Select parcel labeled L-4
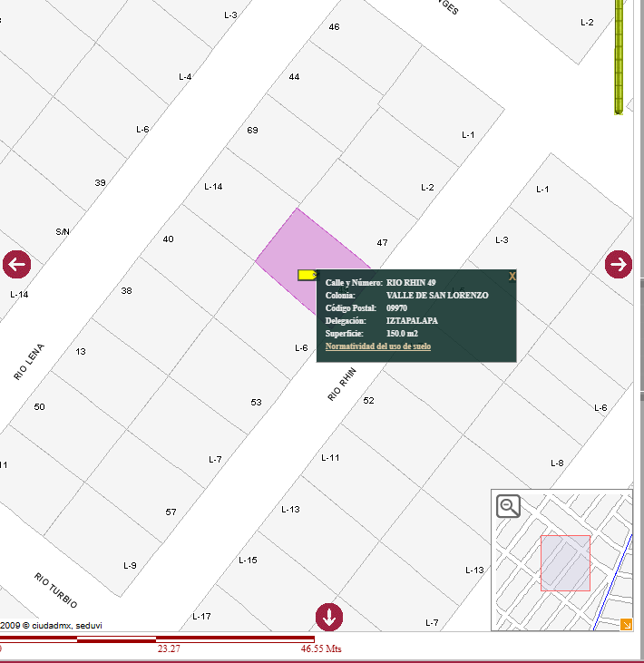This screenshot has width=644, height=663. [x=185, y=77]
